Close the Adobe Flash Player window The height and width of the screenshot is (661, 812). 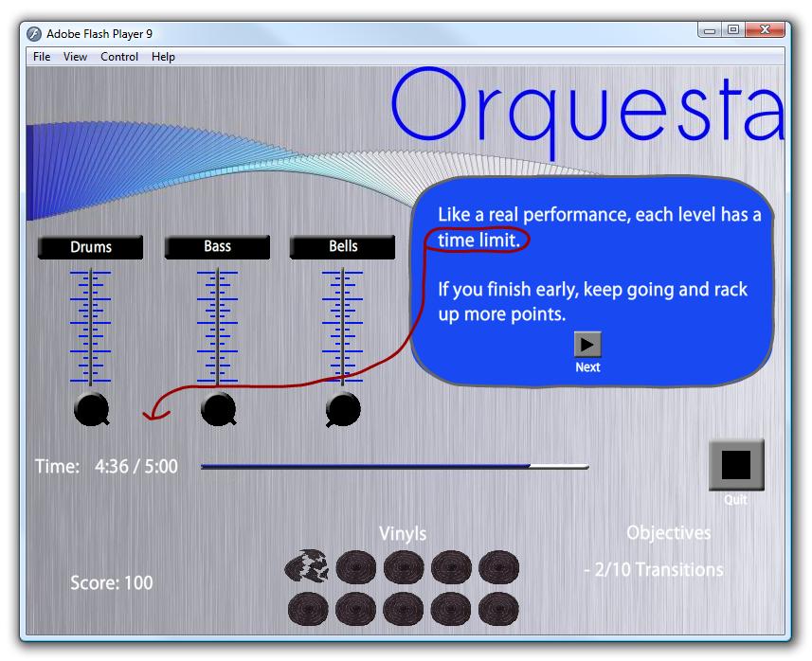point(765,30)
